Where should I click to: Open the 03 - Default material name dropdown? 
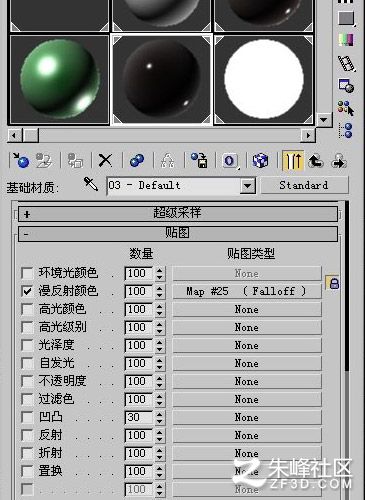pyautogui.click(x=248, y=186)
